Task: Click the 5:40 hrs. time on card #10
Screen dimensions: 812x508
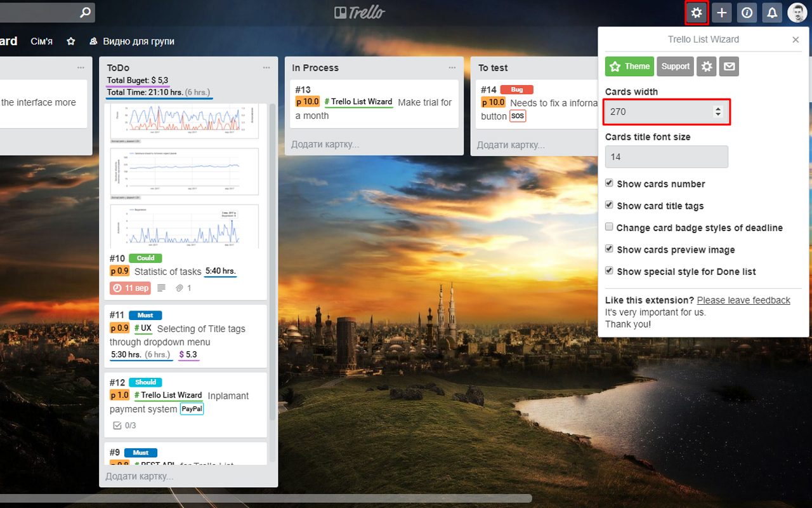Action: 221,271
